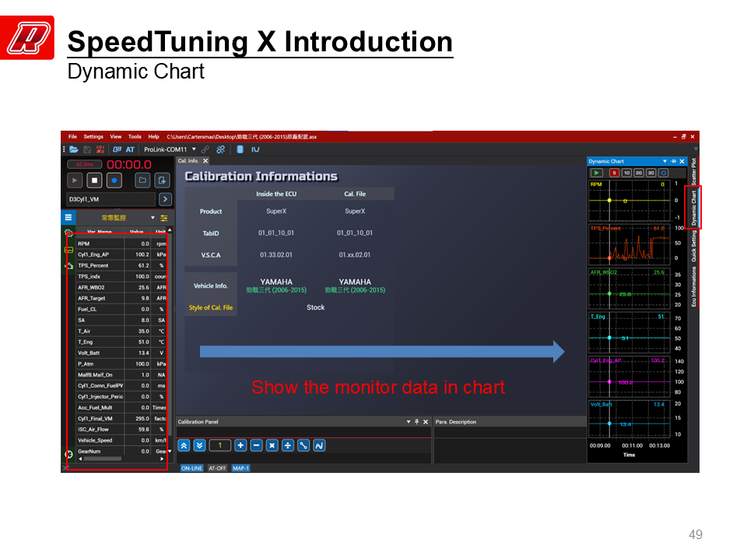Screen dimensions: 747x560
Task: Click the multiply calibration button
Action: pos(272,446)
